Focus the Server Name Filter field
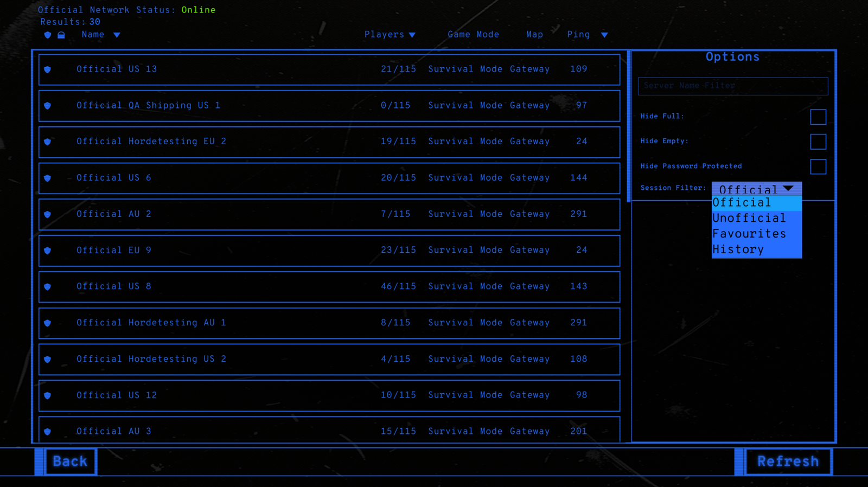The image size is (868, 487). click(733, 86)
